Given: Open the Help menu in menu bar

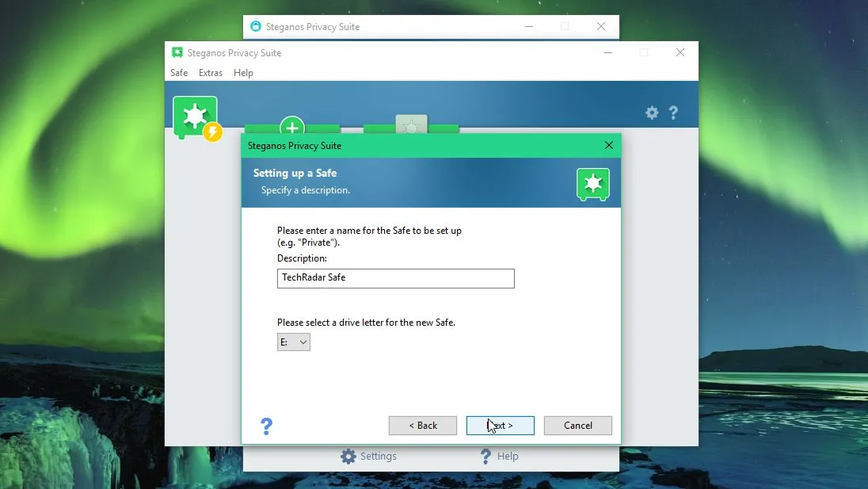Looking at the screenshot, I should pyautogui.click(x=243, y=73).
